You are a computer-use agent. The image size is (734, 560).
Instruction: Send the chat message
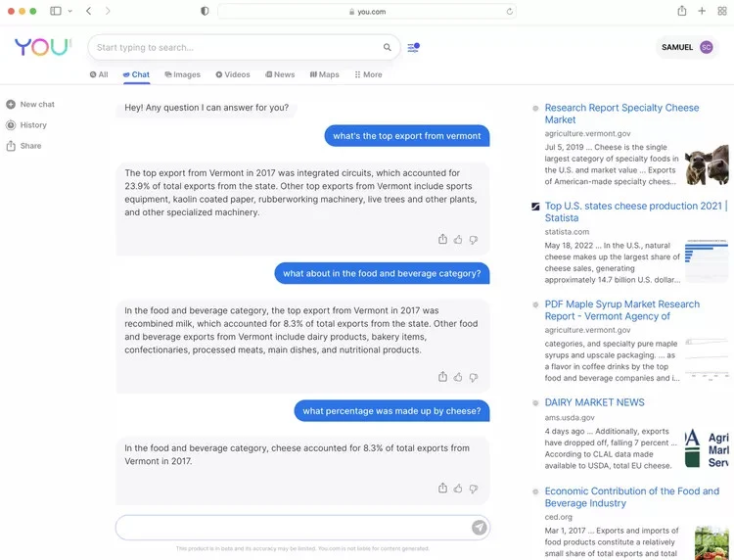479,528
